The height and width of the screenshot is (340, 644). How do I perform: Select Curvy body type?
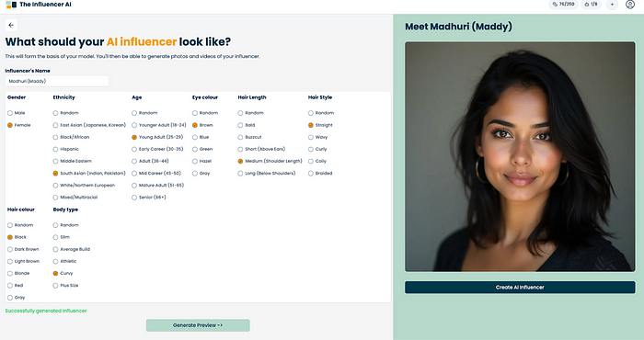click(x=63, y=273)
